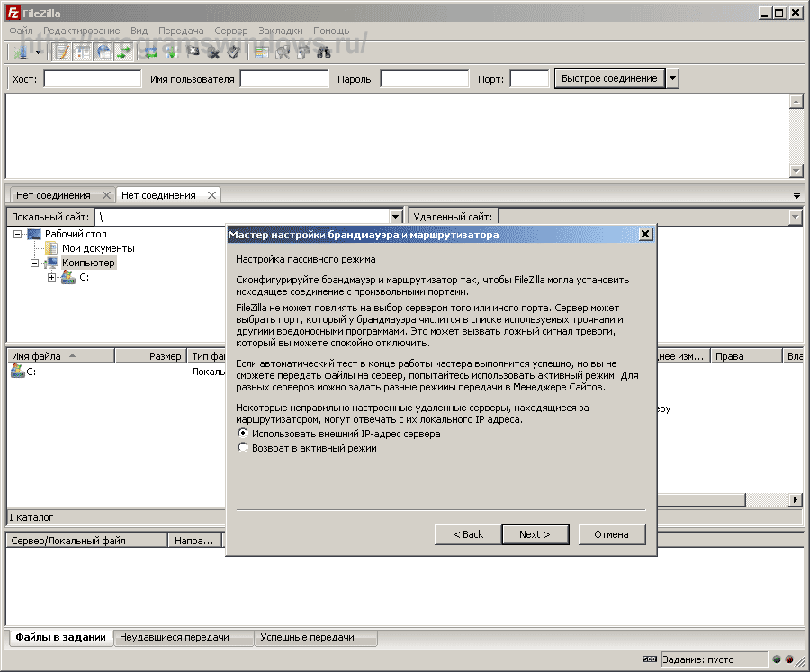This screenshot has width=810, height=672.
Task: Switch to Неудавшиеся передачи tab
Action: coord(183,638)
